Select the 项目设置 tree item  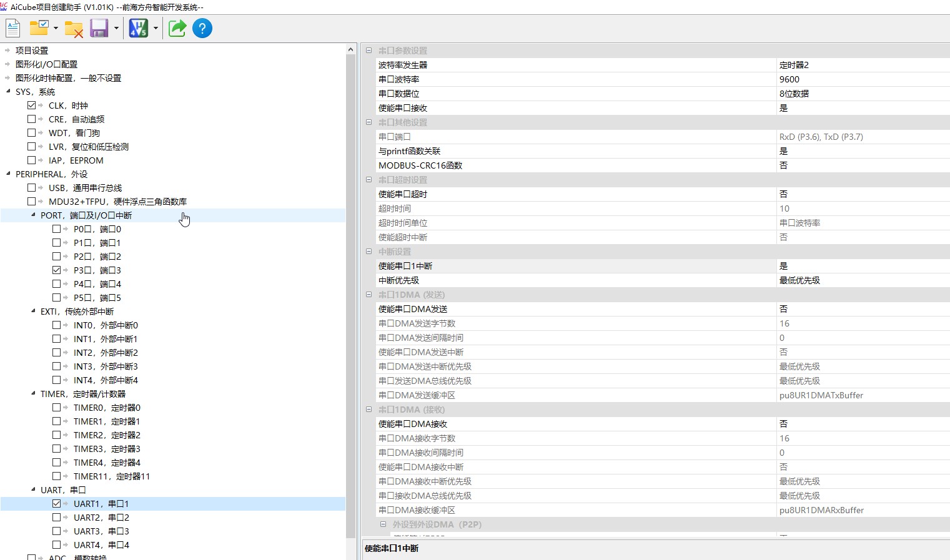pos(32,51)
